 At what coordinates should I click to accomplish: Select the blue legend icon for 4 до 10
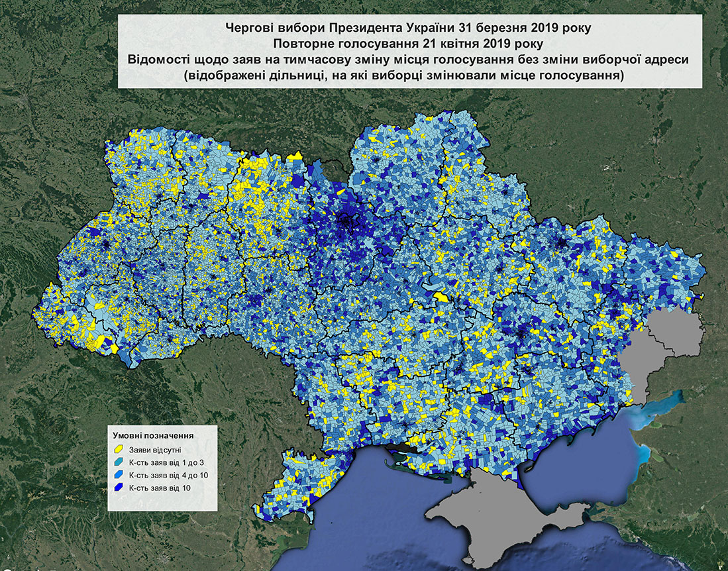coord(119,475)
